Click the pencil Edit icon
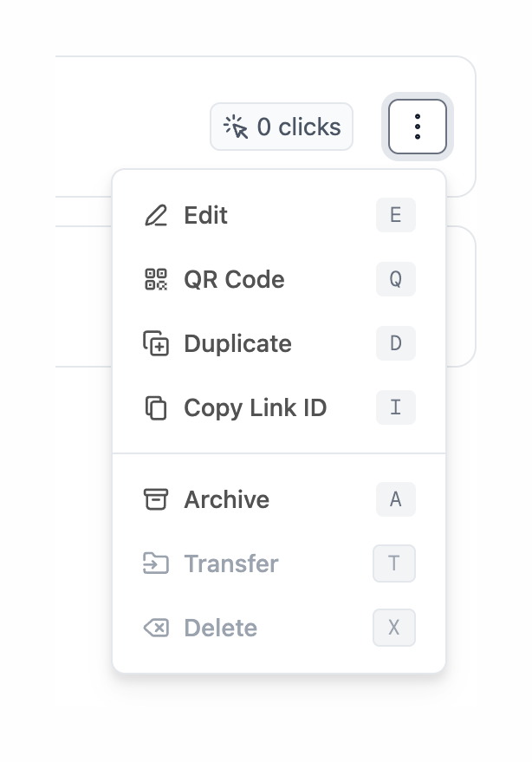The width and height of the screenshot is (532, 762). point(157,215)
